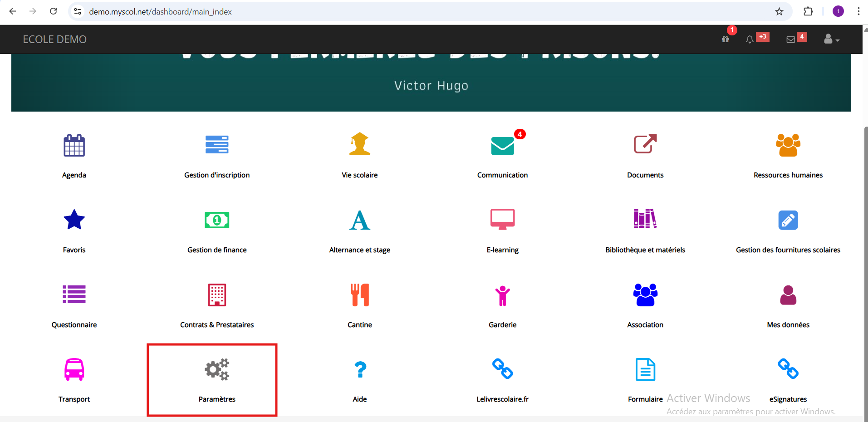Click the ECOLE DEMO title link
The width and height of the screenshot is (868, 422).
pyautogui.click(x=54, y=39)
